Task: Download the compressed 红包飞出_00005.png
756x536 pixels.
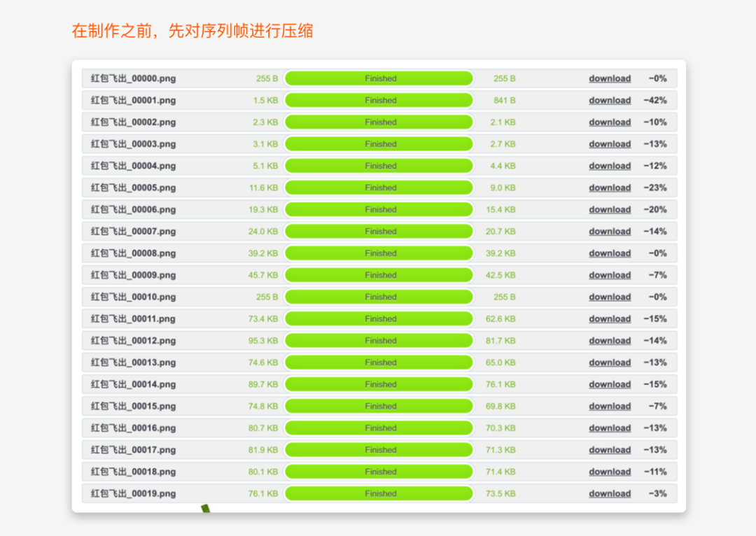Action: coord(610,188)
